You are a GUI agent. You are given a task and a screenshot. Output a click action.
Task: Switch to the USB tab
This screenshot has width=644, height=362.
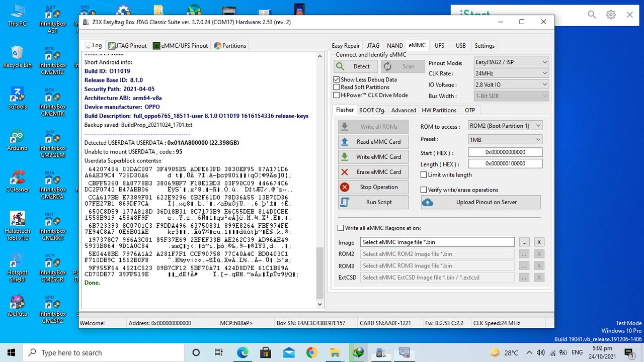pyautogui.click(x=461, y=46)
